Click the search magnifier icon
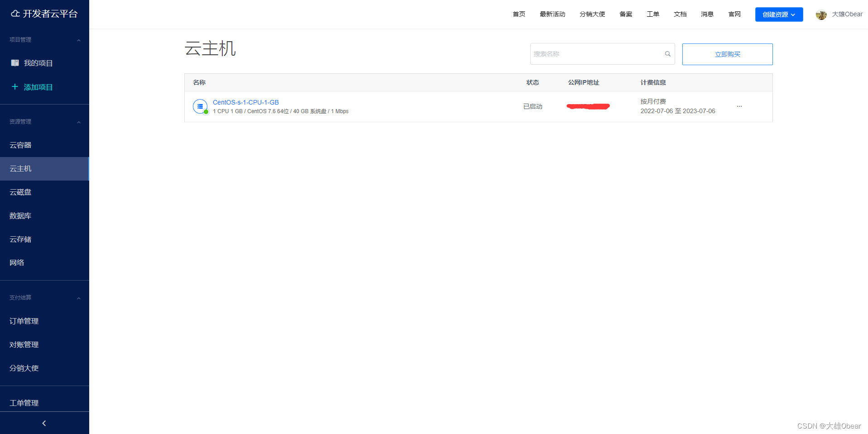This screenshot has height=434, width=868. pyautogui.click(x=667, y=53)
